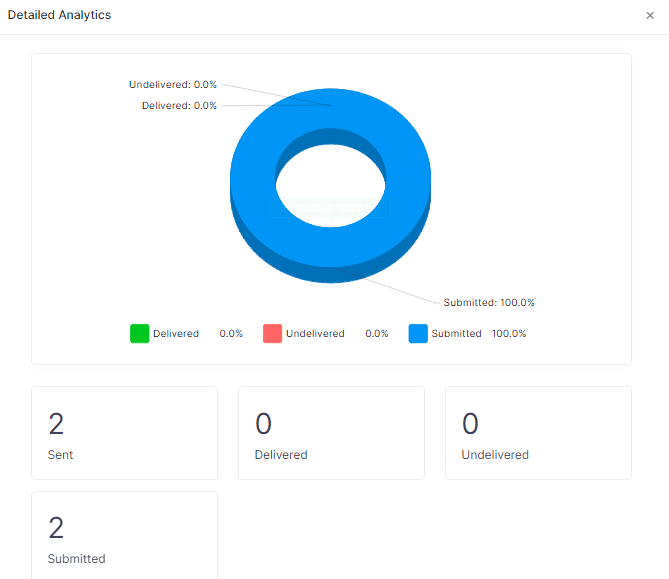Open the Submitted stat card showing 2
669x579 pixels.
point(124,535)
